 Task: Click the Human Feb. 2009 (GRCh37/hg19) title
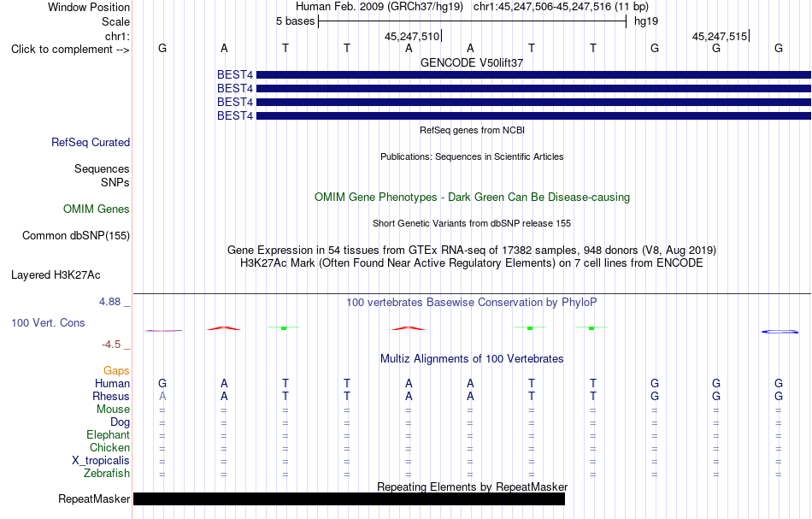point(380,7)
